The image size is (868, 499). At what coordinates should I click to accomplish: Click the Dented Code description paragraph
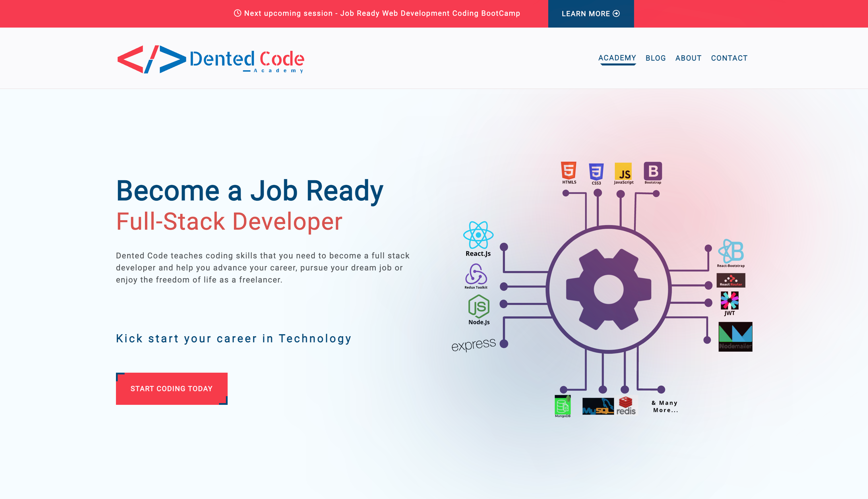point(263,268)
